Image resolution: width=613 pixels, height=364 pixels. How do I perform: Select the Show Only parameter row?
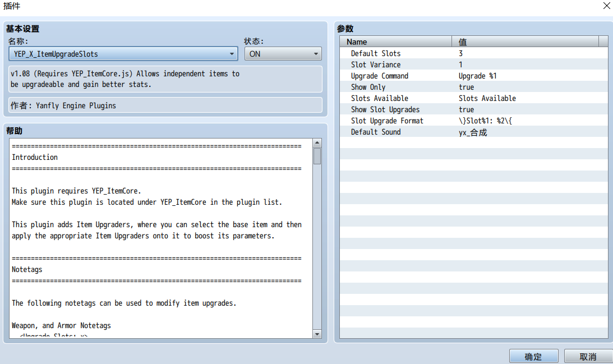[474, 87]
